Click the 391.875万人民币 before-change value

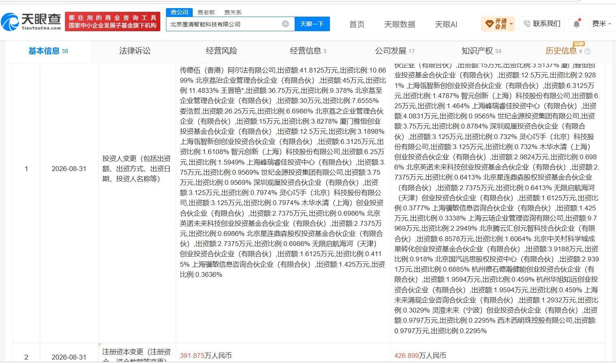tap(206, 355)
